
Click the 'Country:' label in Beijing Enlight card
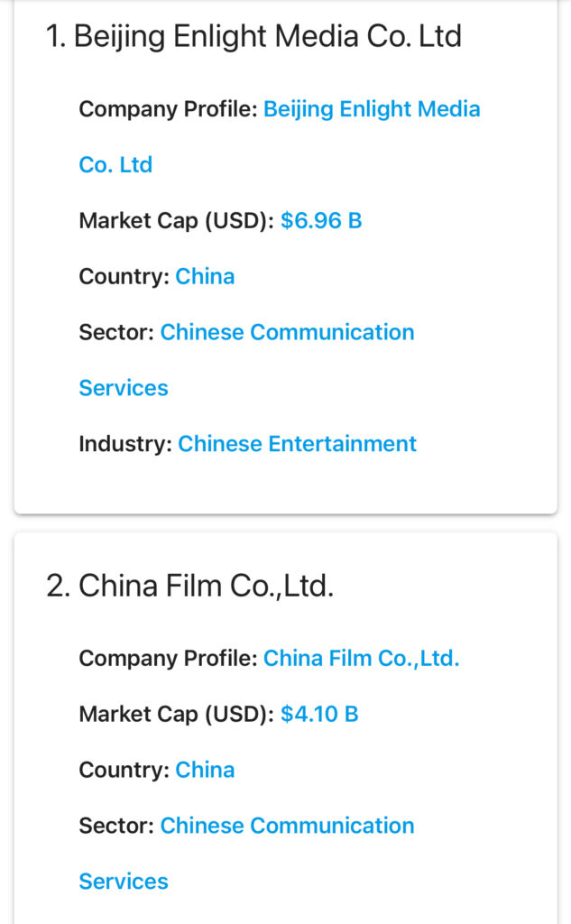pos(124,277)
